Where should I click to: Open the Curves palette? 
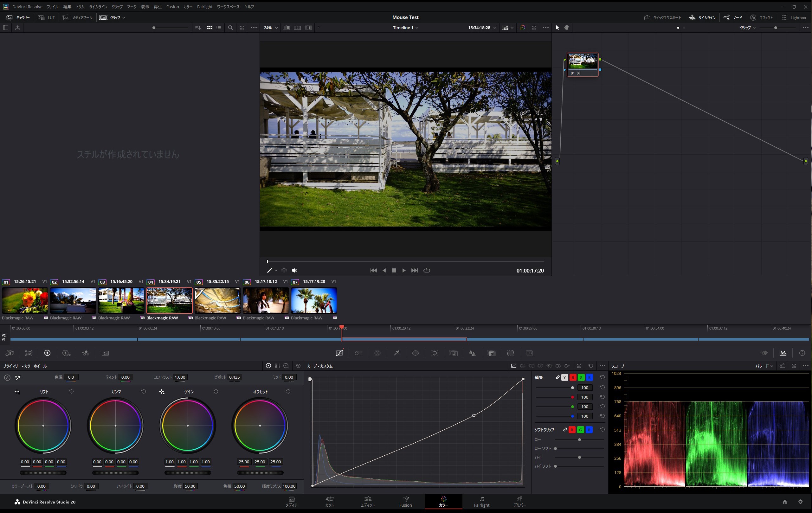[339, 353]
